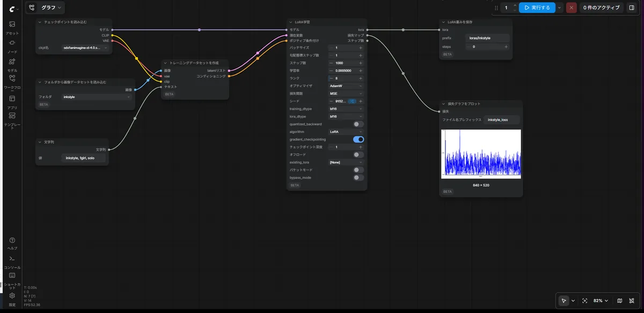Click the inkstyle_loss filename prefix field
Image resolution: width=644 pixels, height=313 pixels.
[x=502, y=120]
